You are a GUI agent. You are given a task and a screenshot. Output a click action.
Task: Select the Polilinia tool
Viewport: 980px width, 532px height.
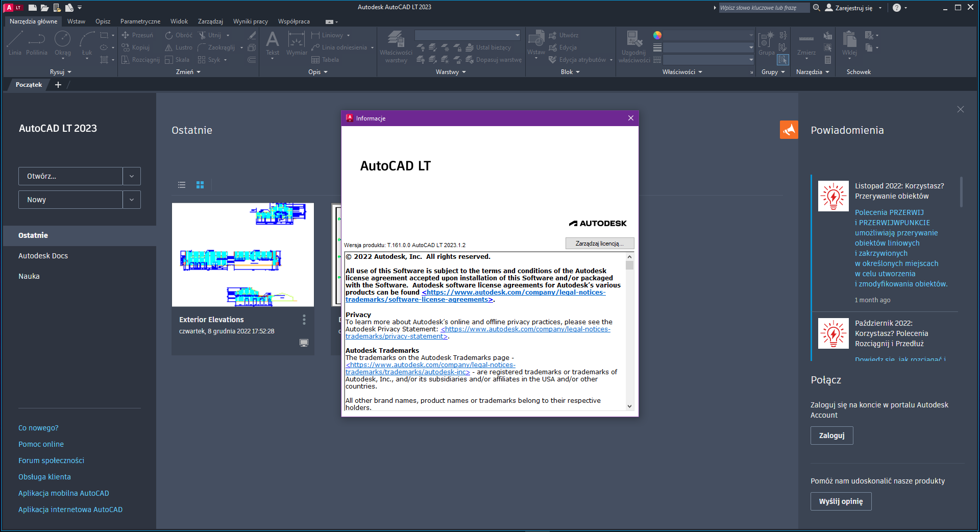coord(36,43)
